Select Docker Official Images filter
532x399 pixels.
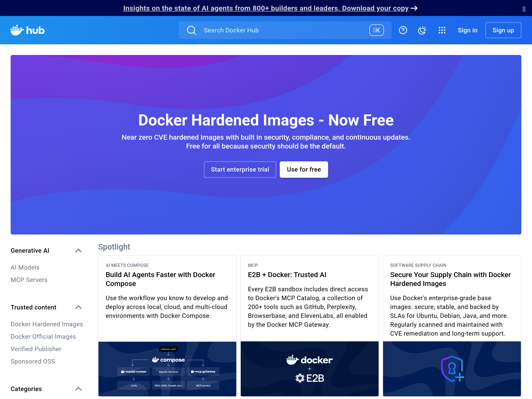[43, 336]
